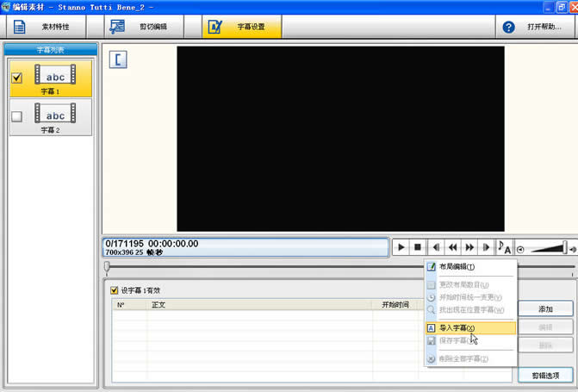Rewind with the double-left arrows
This screenshot has height=392, width=578.
453,247
